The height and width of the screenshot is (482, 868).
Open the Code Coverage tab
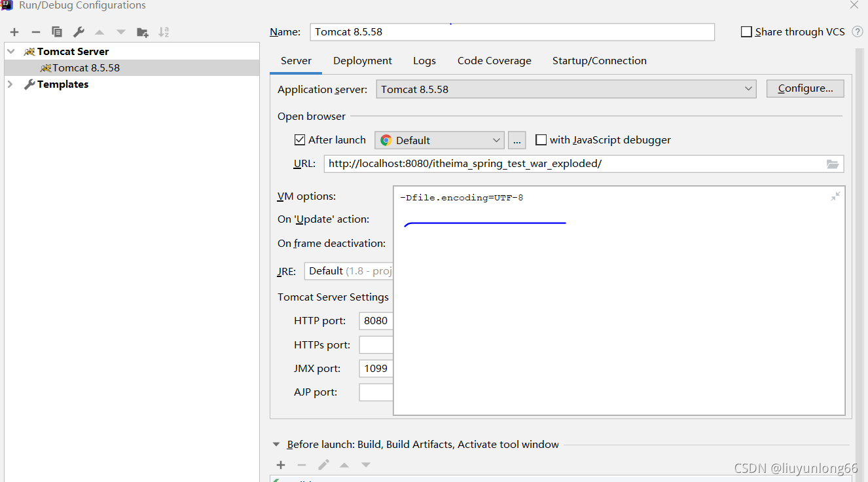[494, 60]
